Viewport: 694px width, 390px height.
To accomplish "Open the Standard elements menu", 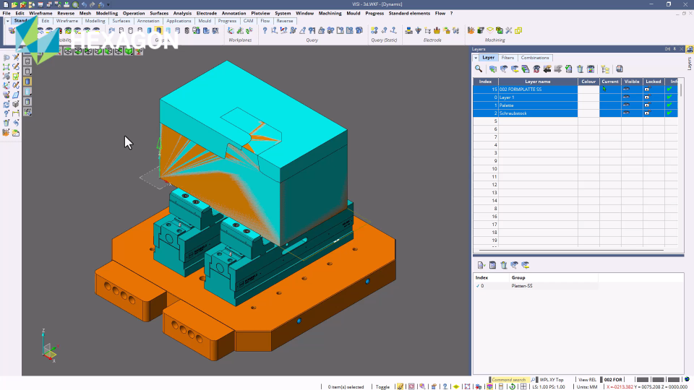I will point(409,13).
